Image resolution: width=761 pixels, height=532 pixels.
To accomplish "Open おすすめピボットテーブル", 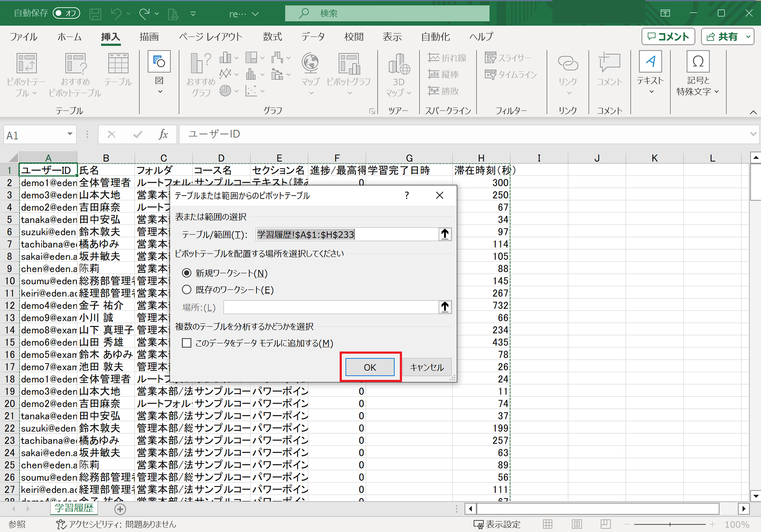I will pos(75,75).
